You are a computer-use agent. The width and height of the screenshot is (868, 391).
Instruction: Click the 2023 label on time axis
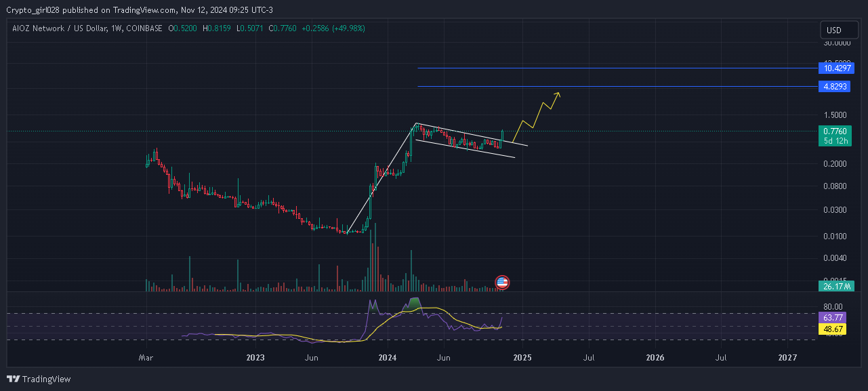[x=255, y=356]
